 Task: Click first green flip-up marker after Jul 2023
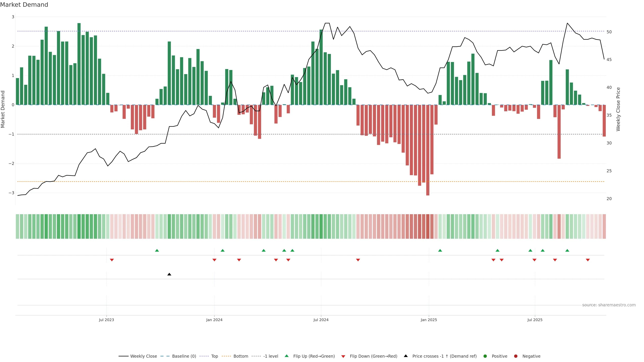[157, 250]
